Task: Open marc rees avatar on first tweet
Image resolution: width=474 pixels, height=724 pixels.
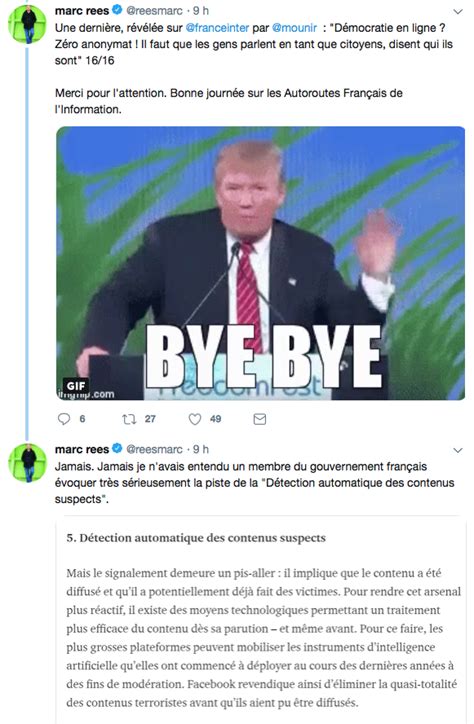Action: coord(28,24)
